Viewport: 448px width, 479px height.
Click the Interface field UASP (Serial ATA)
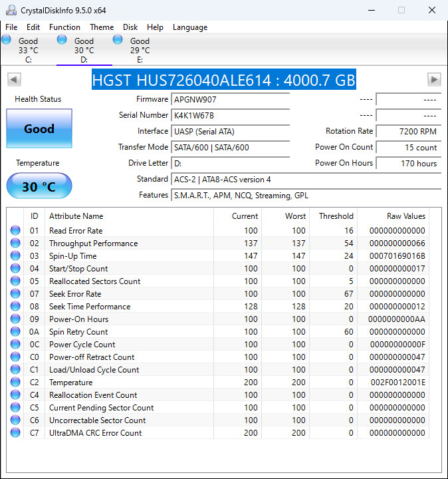(x=231, y=131)
